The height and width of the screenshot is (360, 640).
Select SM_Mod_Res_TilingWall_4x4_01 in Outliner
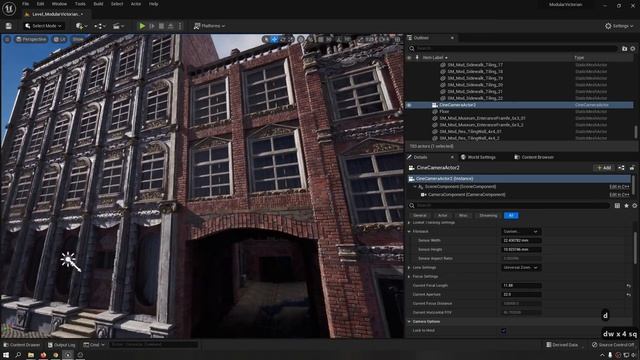coord(470,131)
